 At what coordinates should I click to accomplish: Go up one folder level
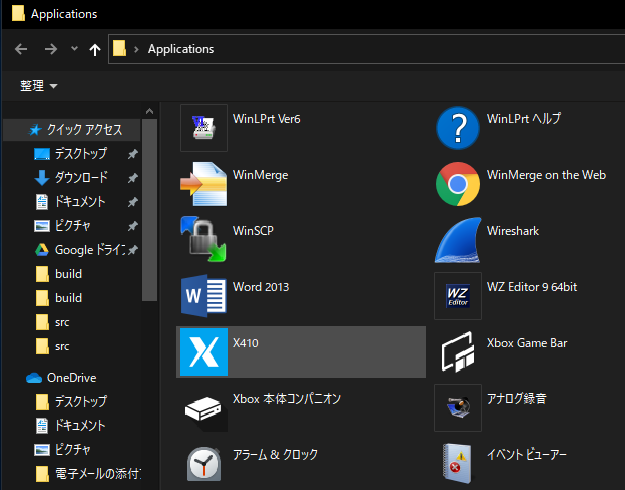tap(95, 49)
